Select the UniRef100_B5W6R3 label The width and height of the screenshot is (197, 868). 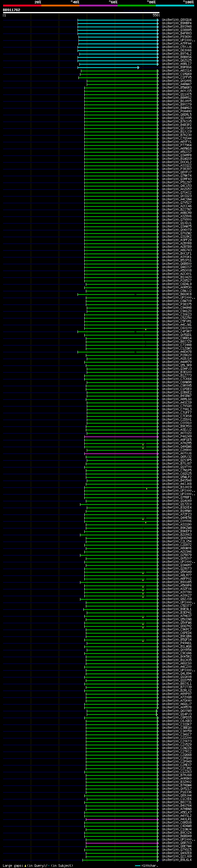point(176,88)
